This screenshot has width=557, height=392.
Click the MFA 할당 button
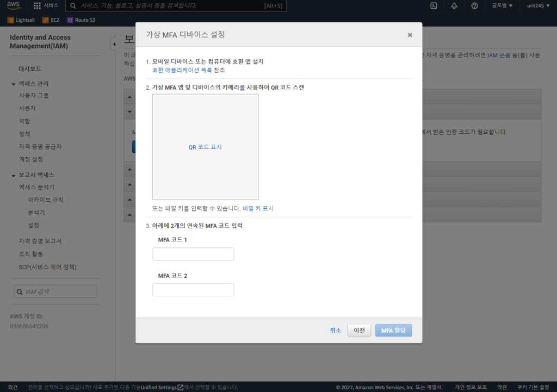(394, 330)
